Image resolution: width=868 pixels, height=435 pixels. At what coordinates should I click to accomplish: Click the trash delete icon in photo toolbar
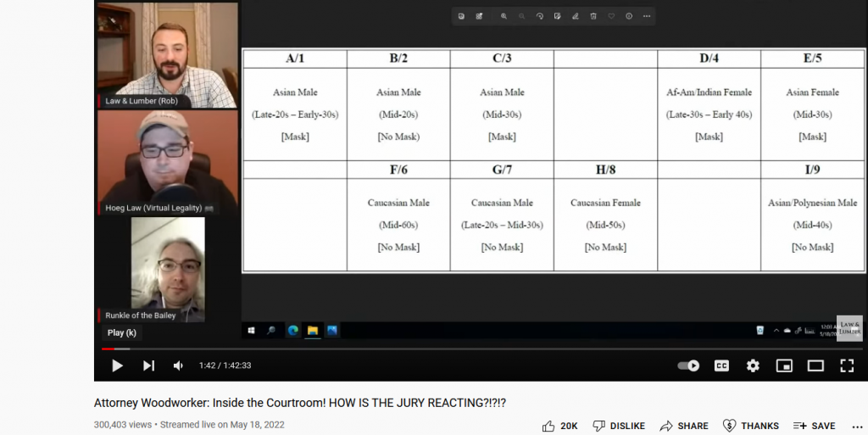[593, 16]
